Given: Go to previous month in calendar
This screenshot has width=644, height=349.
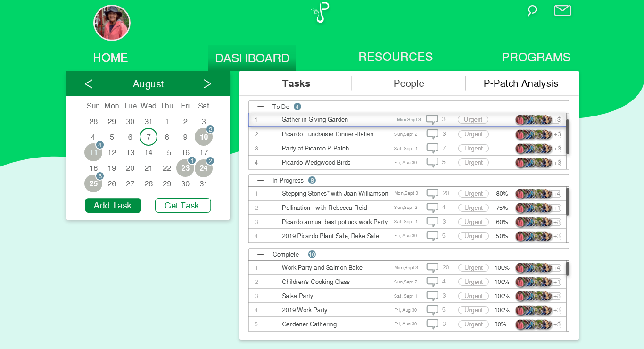Looking at the screenshot, I should tap(89, 84).
